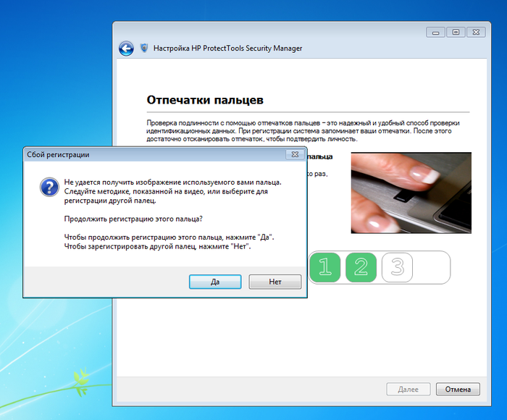This screenshot has width=507, height=420.
Task: Click the "Отмена" button in the wizard
Action: 458,389
